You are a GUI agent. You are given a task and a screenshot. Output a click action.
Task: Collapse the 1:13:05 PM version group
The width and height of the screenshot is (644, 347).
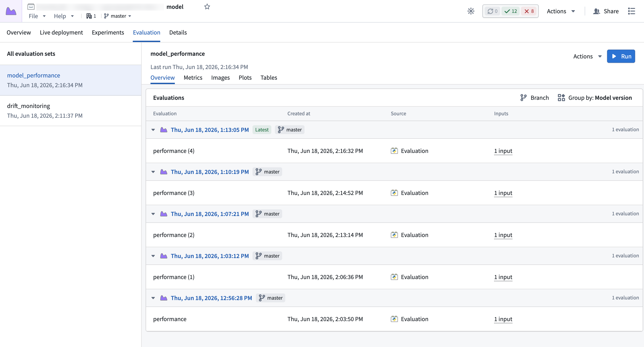tap(153, 130)
